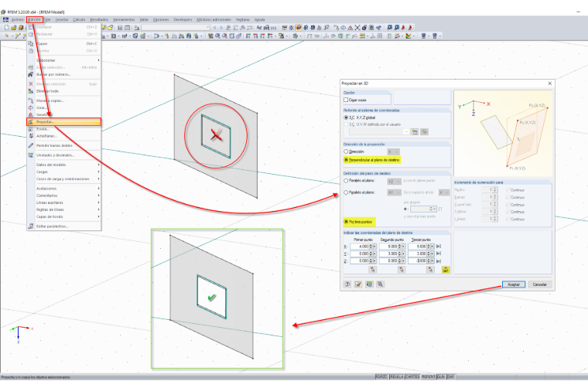Create new user coordinate system icon
Screen dimensions: 588x388
(x=415, y=132)
